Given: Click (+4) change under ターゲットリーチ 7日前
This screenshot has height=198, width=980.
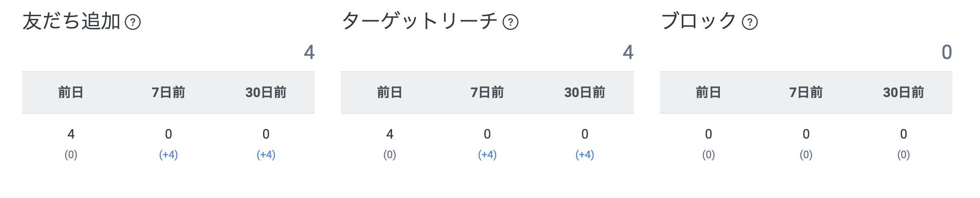Looking at the screenshot, I should [487, 155].
